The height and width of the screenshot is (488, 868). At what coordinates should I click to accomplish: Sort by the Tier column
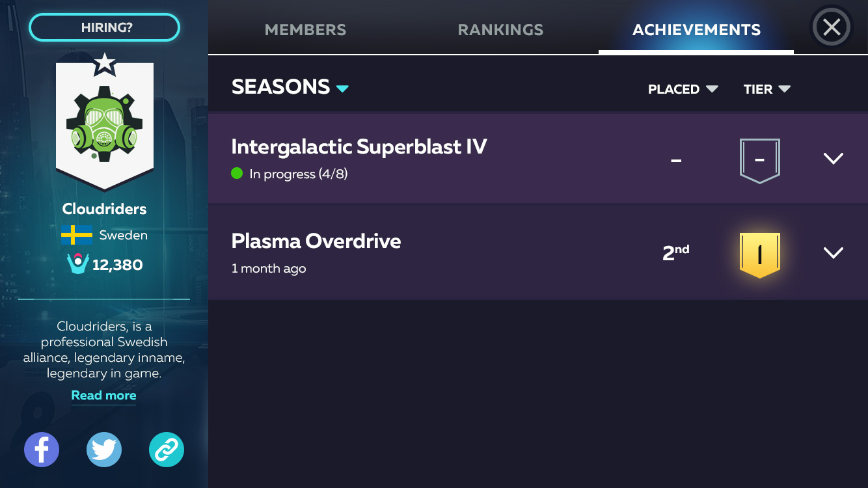(x=766, y=89)
